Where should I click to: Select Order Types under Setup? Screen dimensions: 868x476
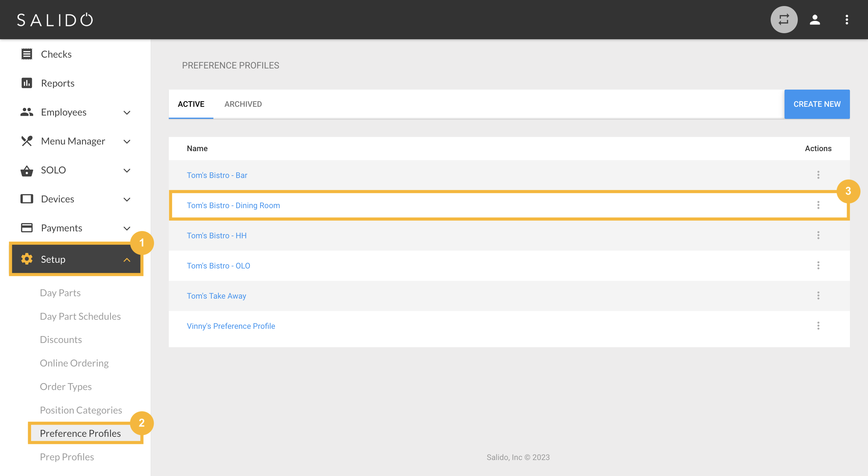pos(66,387)
